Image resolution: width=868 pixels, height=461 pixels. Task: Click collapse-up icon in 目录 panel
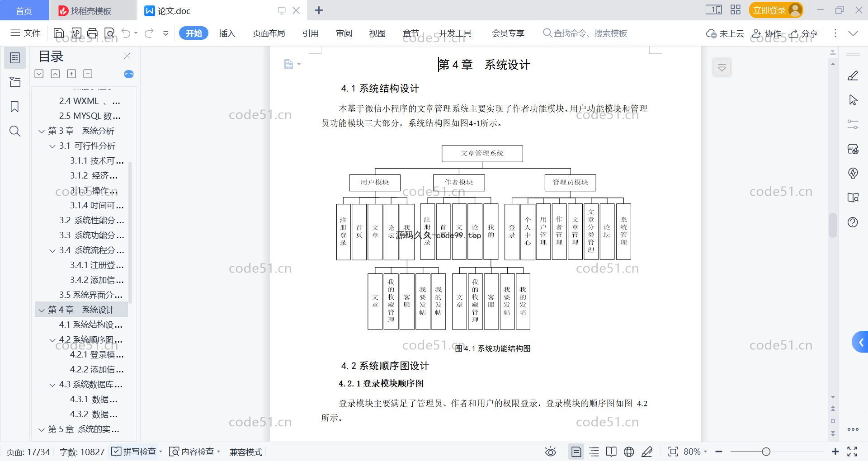(55, 74)
